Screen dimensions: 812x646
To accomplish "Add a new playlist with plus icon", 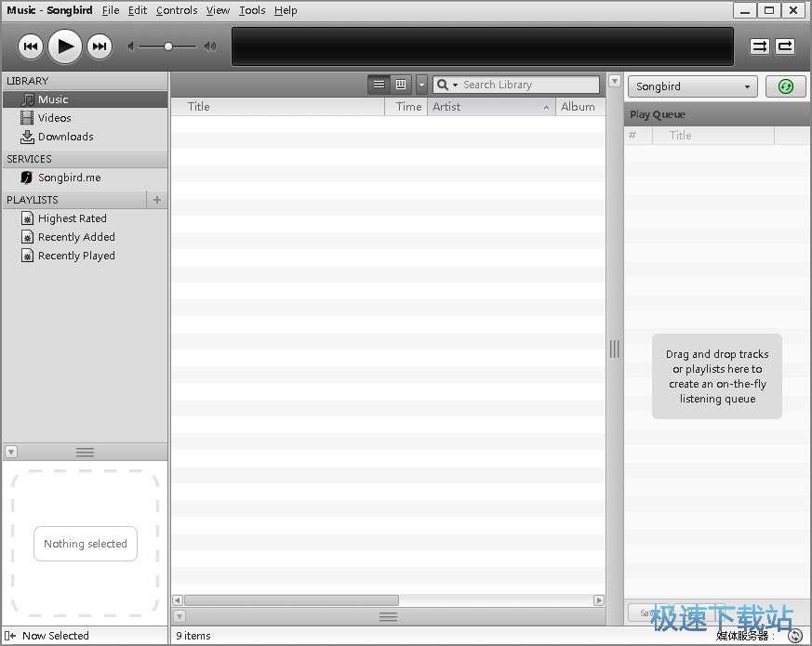I will click(x=157, y=200).
